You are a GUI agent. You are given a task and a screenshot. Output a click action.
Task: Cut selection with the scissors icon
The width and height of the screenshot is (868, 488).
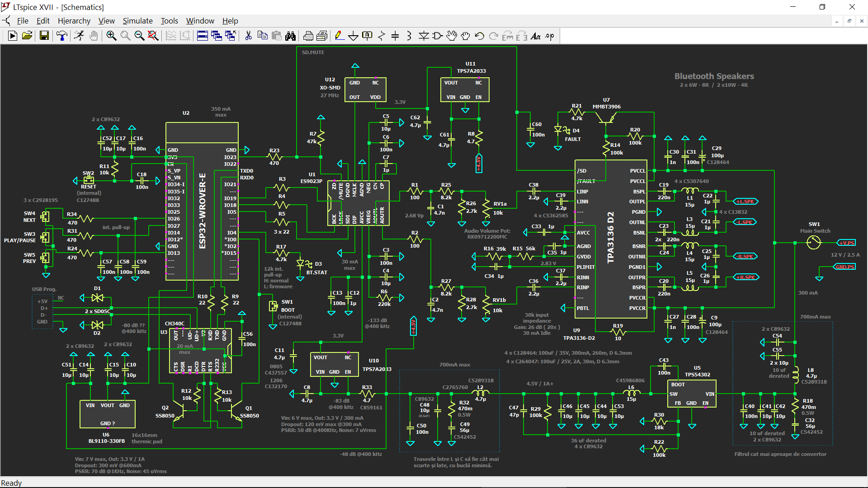[248, 36]
